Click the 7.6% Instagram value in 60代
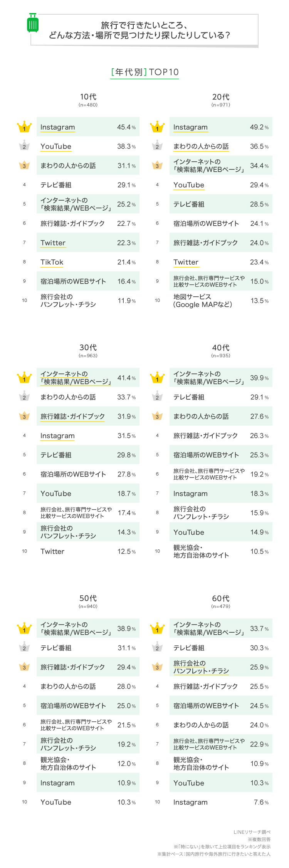Screen dimensions: 289x868 click(261, 802)
